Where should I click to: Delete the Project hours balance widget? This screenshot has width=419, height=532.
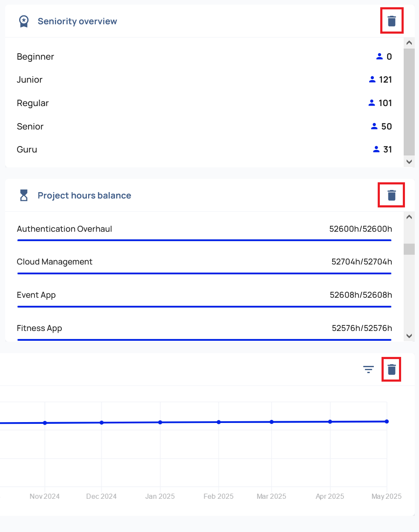(391, 195)
